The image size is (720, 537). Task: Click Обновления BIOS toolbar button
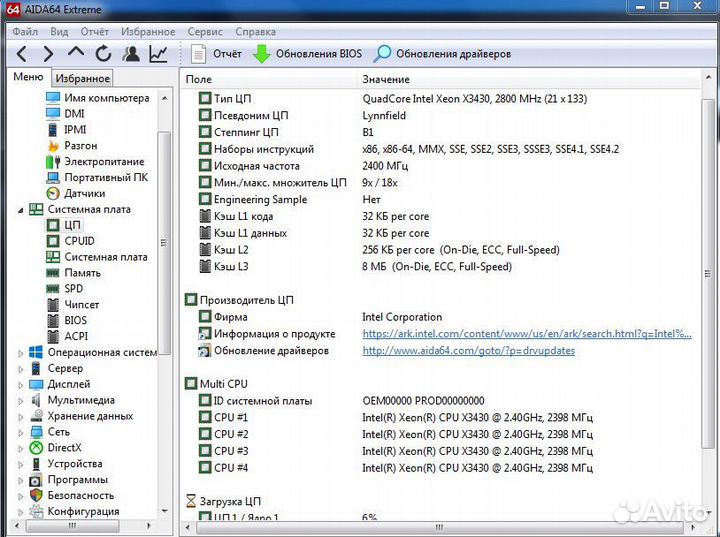pyautogui.click(x=308, y=54)
